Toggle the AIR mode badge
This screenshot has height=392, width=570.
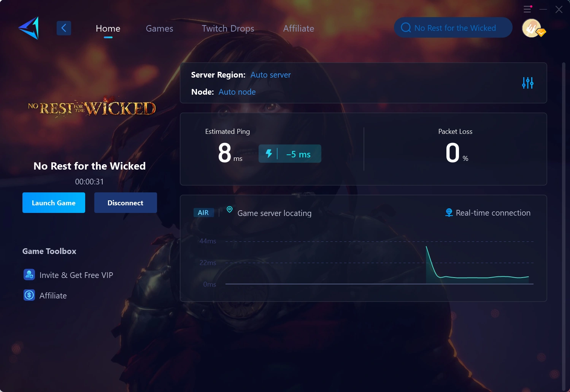click(x=203, y=212)
